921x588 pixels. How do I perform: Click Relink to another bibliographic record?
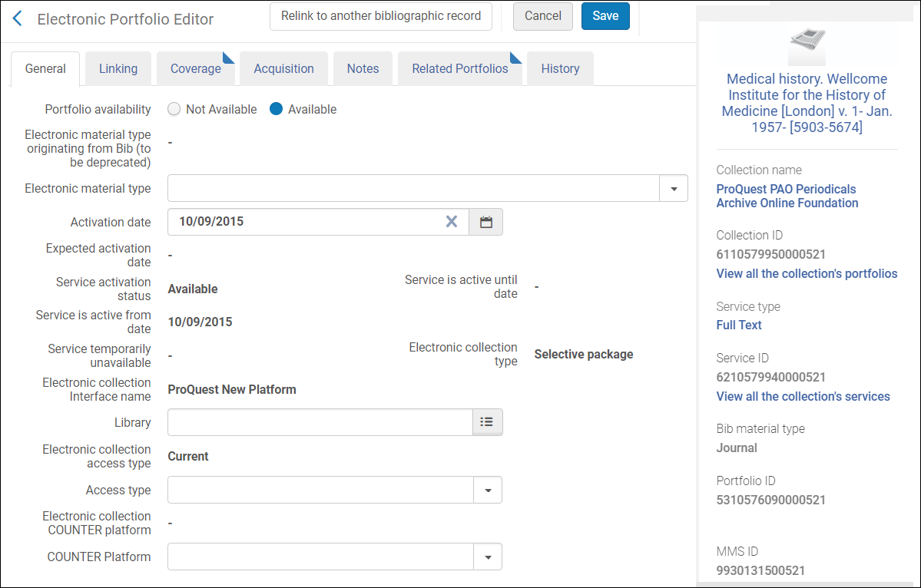tap(381, 16)
